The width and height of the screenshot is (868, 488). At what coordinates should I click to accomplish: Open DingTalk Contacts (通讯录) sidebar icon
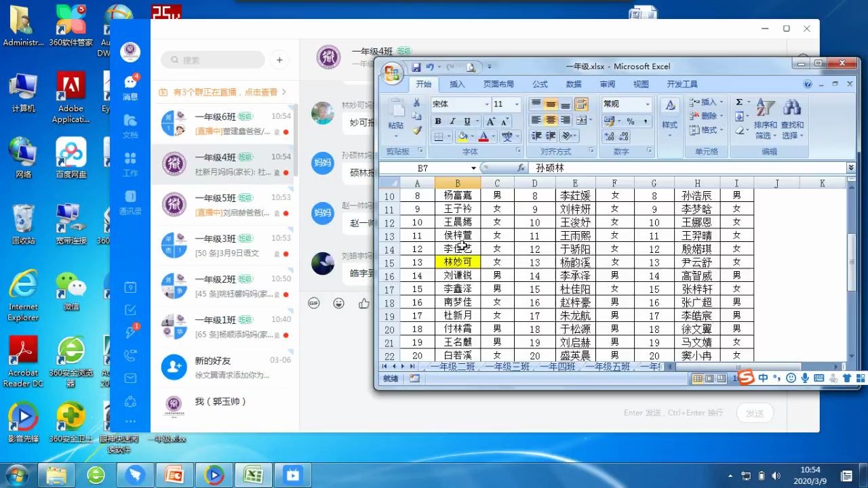(130, 202)
